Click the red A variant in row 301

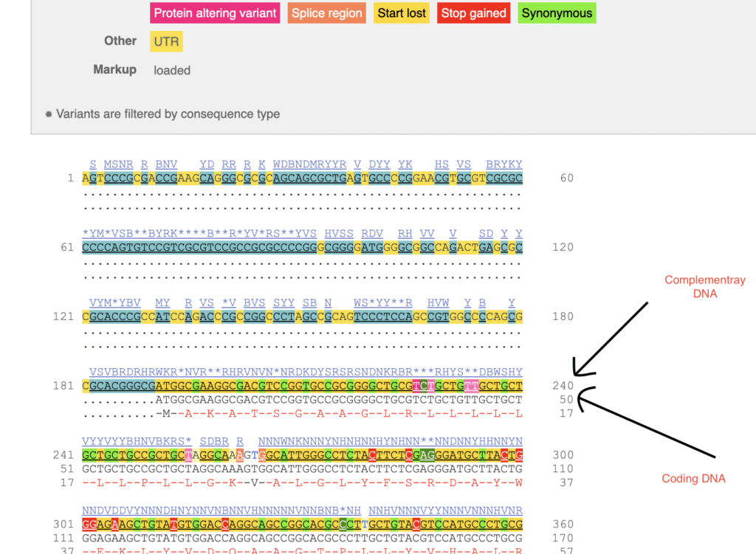[115, 524]
